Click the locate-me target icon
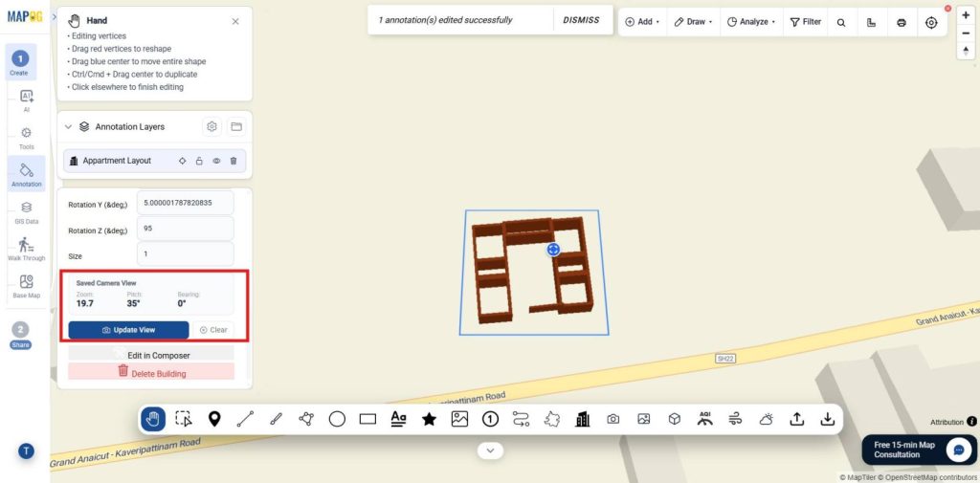 tap(931, 22)
